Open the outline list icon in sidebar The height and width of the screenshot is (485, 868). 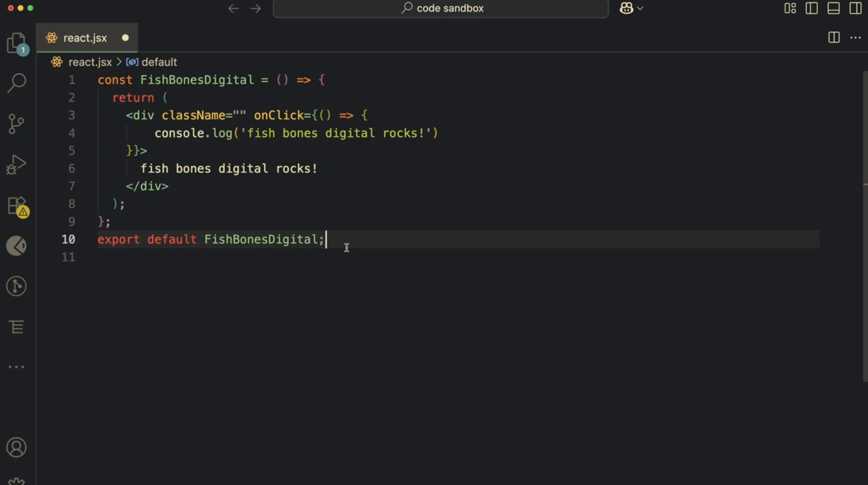coord(16,327)
